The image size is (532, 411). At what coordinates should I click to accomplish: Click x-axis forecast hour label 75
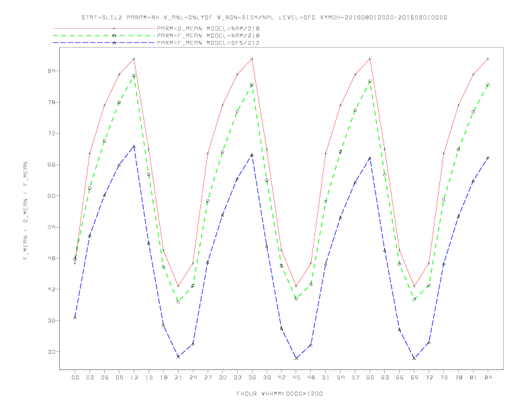pyautogui.click(x=444, y=377)
